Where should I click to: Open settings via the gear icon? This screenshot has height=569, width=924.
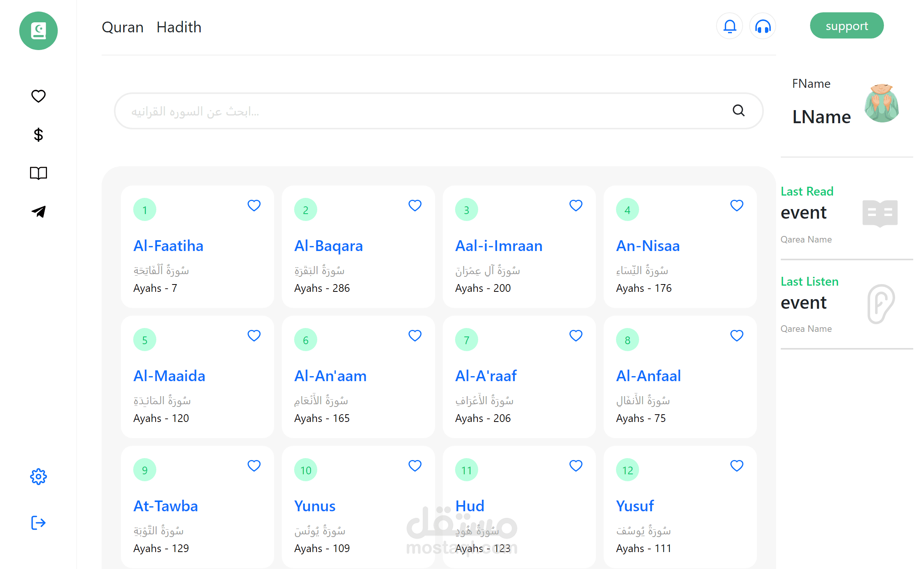point(38,477)
